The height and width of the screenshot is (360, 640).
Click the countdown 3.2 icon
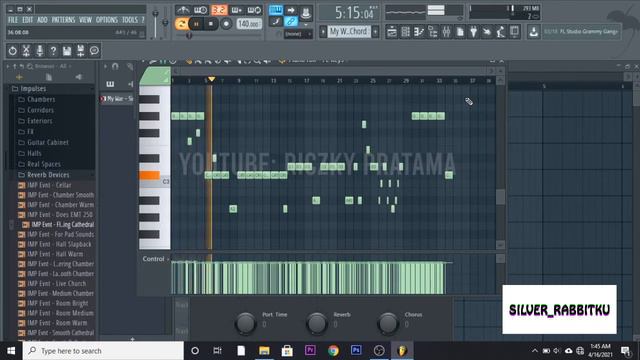[219, 10]
